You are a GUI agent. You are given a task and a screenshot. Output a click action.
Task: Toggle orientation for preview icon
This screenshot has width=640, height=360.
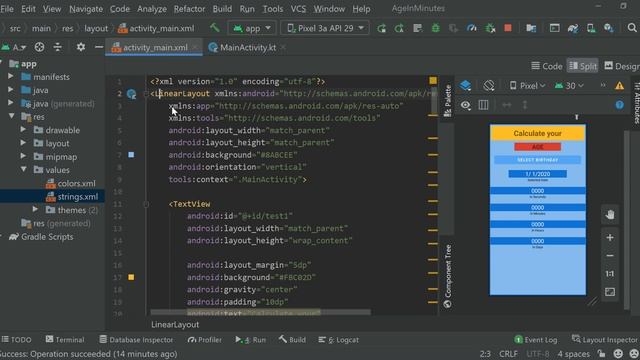pos(489,86)
